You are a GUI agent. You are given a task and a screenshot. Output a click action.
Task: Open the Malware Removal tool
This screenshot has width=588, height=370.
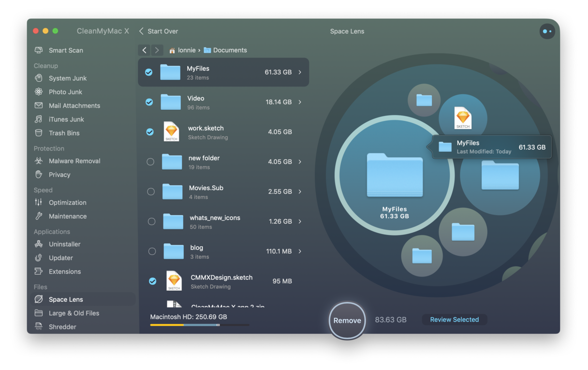coord(74,161)
